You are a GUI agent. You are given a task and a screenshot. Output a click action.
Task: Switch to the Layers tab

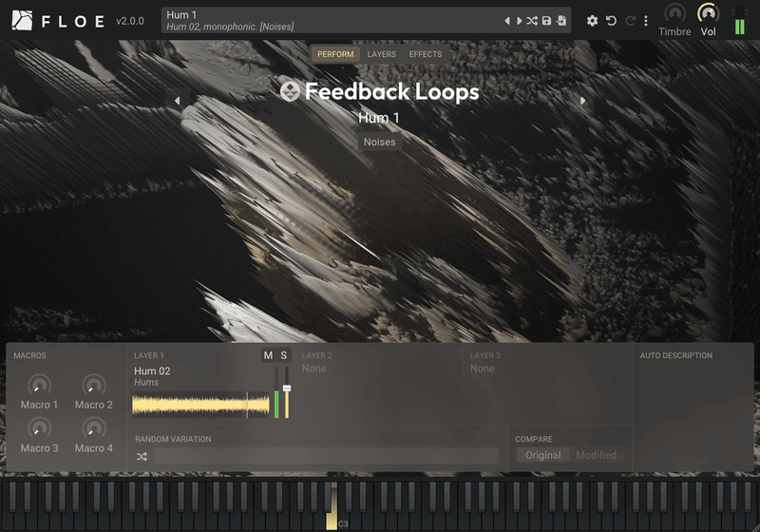(382, 54)
